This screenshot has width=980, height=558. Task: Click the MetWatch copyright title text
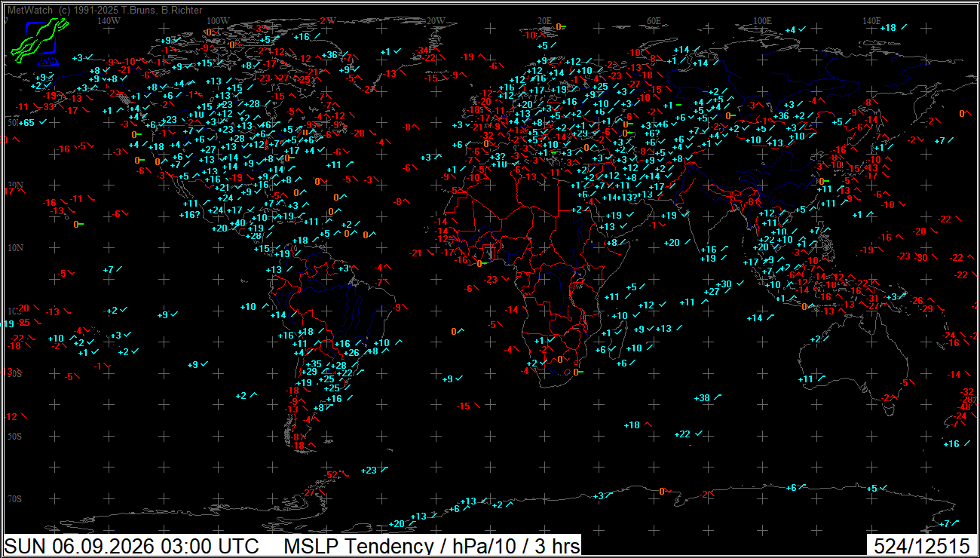105,9
